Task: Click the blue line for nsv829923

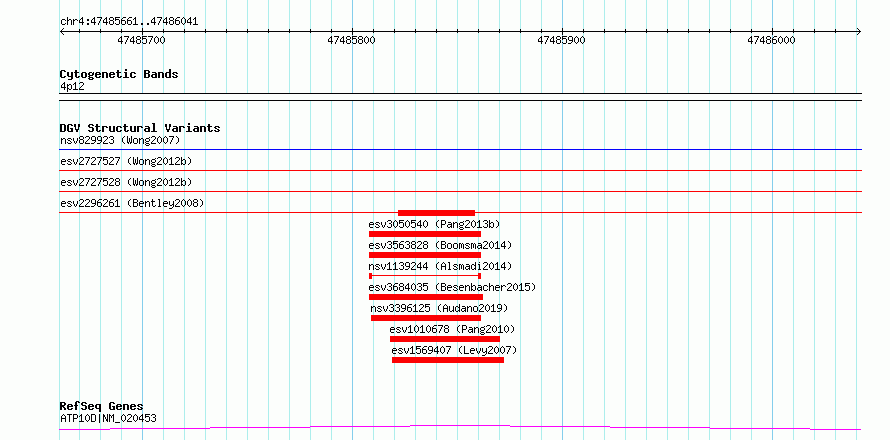Action: 460,150
